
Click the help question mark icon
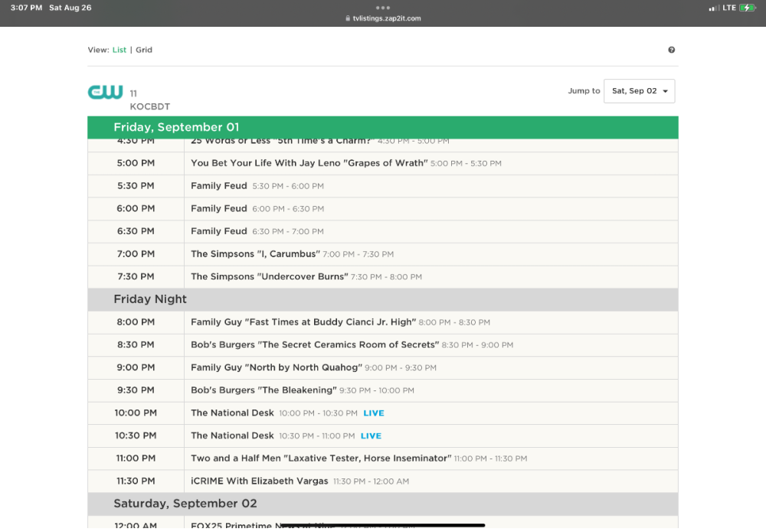tap(671, 50)
